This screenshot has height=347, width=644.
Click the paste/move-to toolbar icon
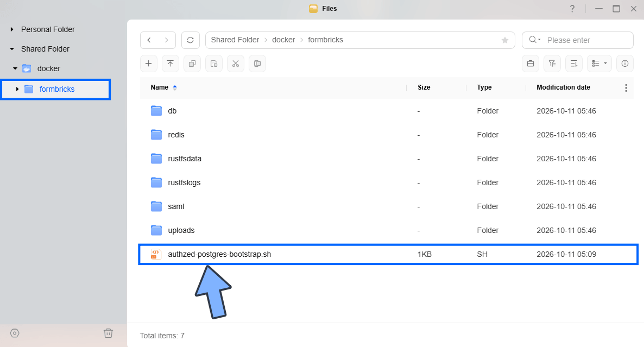pos(213,63)
